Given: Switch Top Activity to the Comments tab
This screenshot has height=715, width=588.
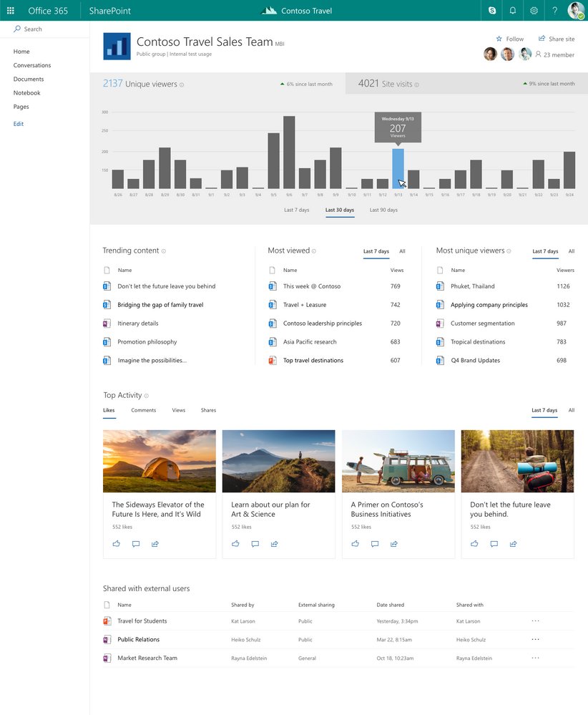Looking at the screenshot, I should [143, 410].
